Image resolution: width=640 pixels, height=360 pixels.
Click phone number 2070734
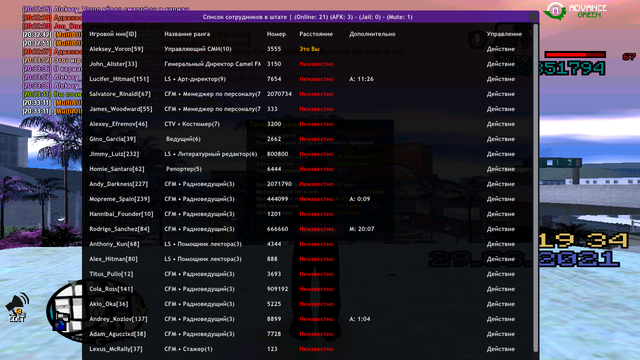279,94
